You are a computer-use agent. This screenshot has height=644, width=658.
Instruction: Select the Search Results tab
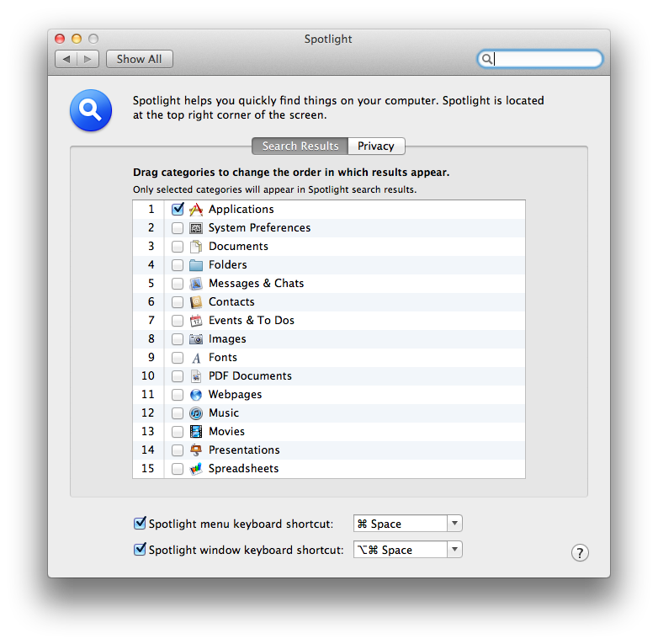[300, 146]
